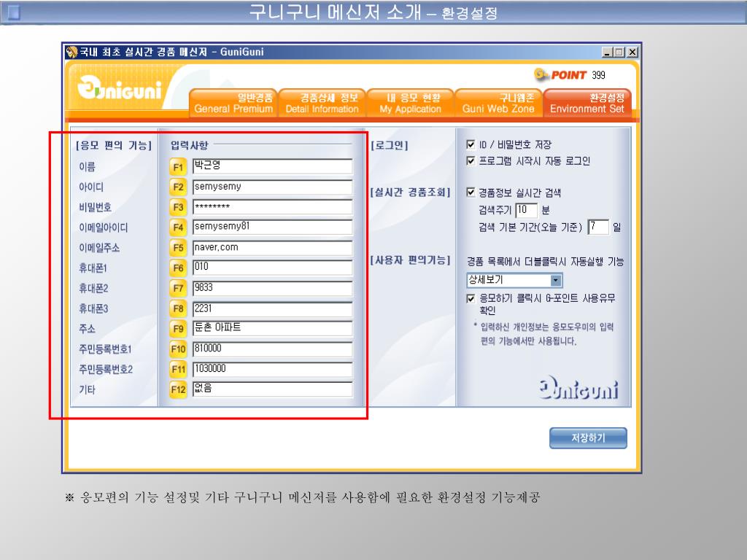The width and height of the screenshot is (747, 560).
Task: Minimize the GuniGuni window
Action: click(x=607, y=52)
